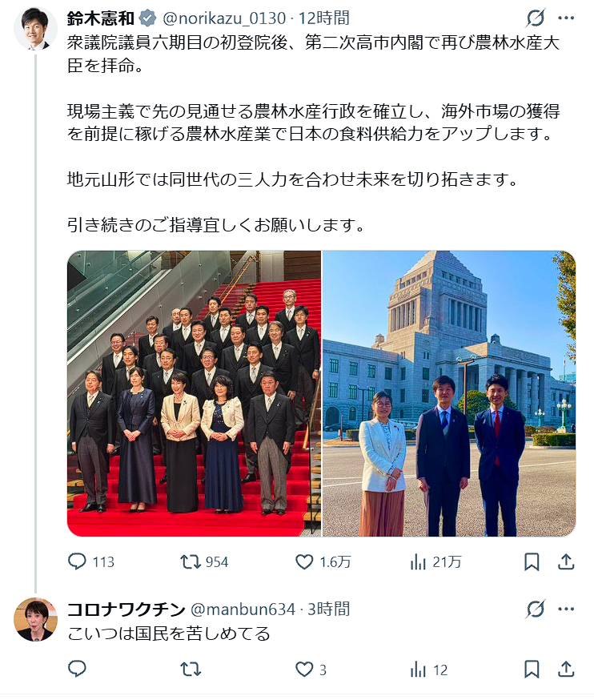
Task: Open the @manbun634 profile handle
Action: pyautogui.click(x=243, y=609)
